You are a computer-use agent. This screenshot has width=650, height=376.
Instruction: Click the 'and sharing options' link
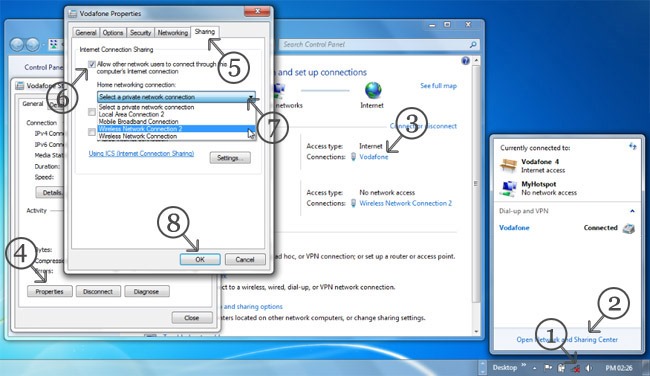[x=253, y=307]
